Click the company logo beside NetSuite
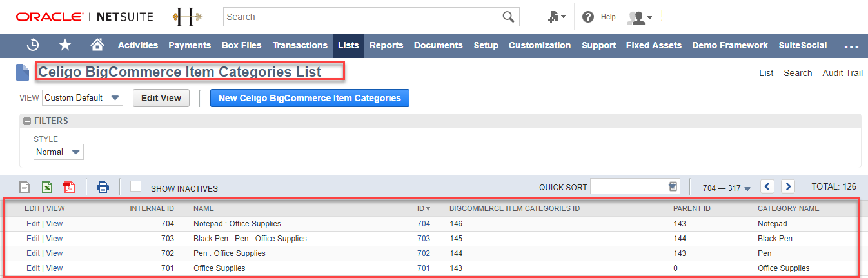Screen dimensions: 868x278 (187, 17)
